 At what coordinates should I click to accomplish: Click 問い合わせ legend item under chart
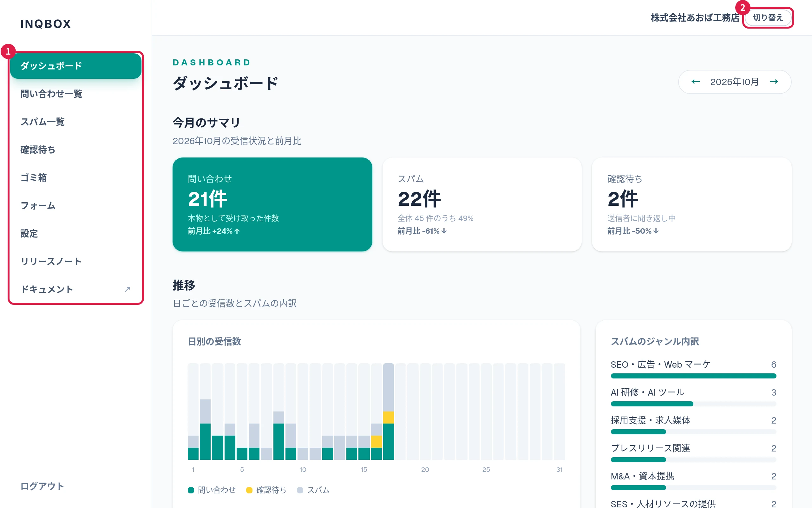pos(212,490)
